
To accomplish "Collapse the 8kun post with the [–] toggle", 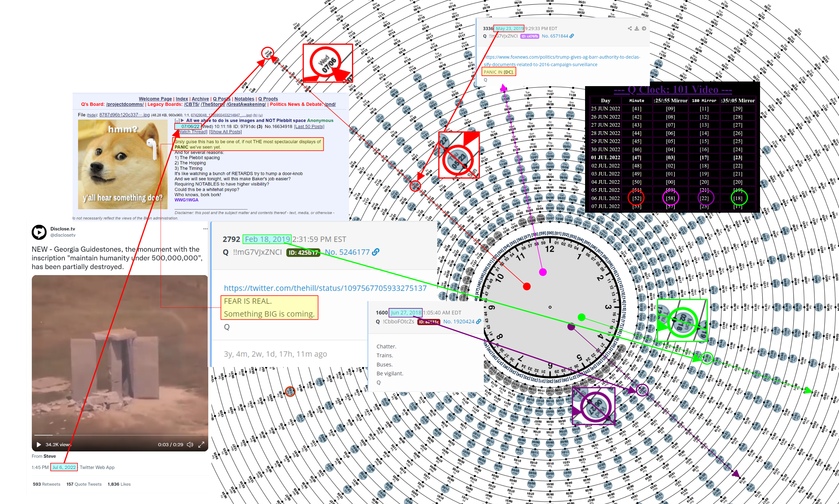I will tap(177, 120).
